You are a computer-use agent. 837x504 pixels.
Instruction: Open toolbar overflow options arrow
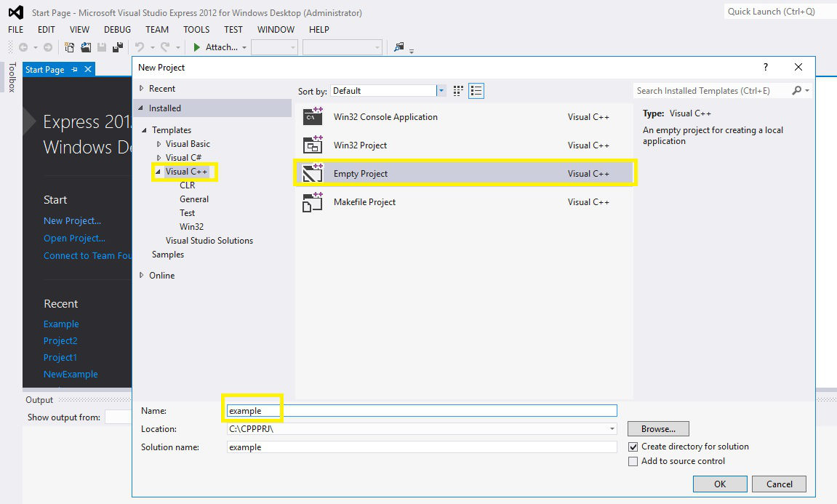tap(412, 51)
